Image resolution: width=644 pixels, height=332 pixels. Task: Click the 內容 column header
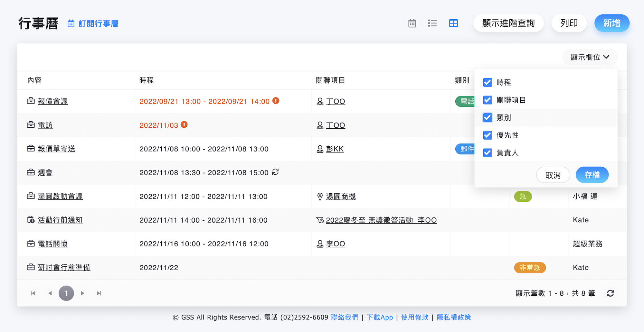coord(34,80)
